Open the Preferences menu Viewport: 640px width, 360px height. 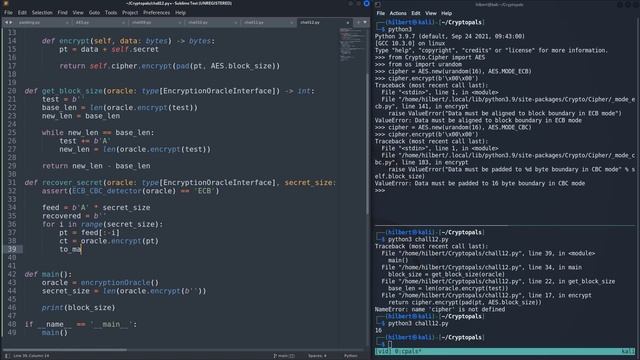click(156, 13)
